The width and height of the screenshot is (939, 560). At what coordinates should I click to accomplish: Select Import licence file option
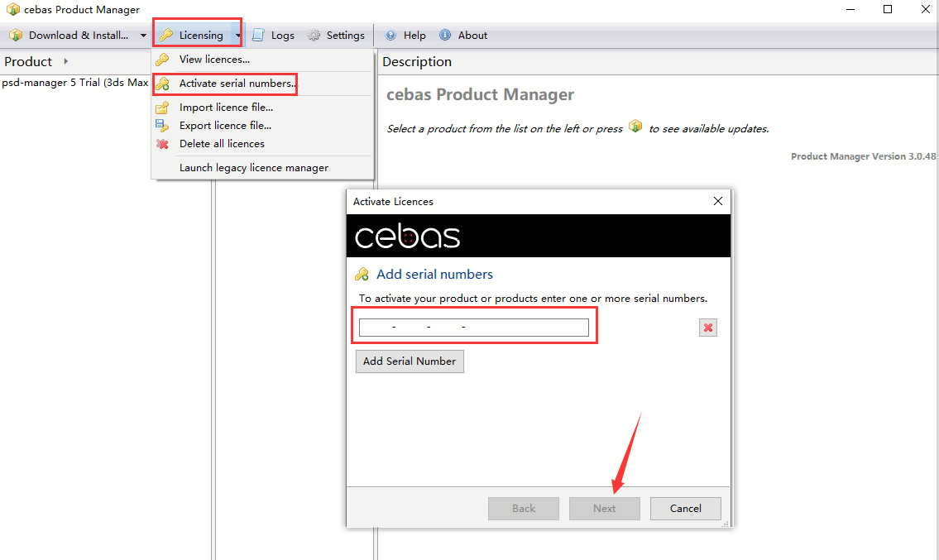(226, 108)
